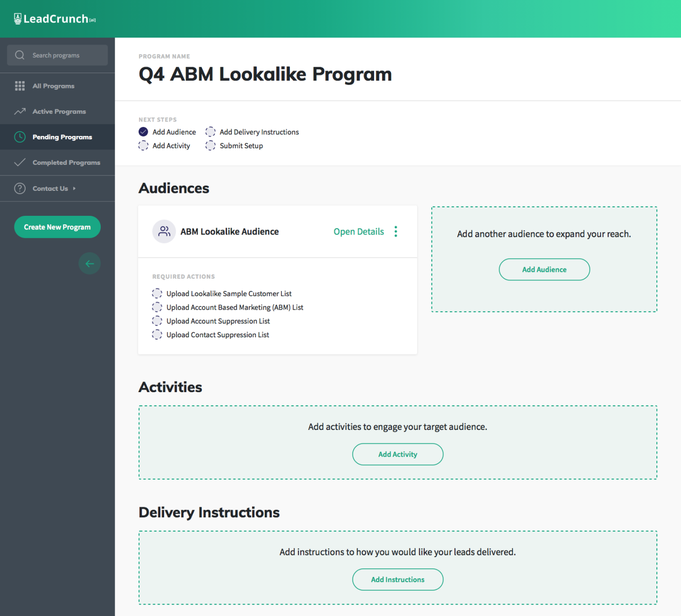This screenshot has width=681, height=616.
Task: Toggle Upload Lookalike Sample Customer List circle
Action: pos(157,293)
